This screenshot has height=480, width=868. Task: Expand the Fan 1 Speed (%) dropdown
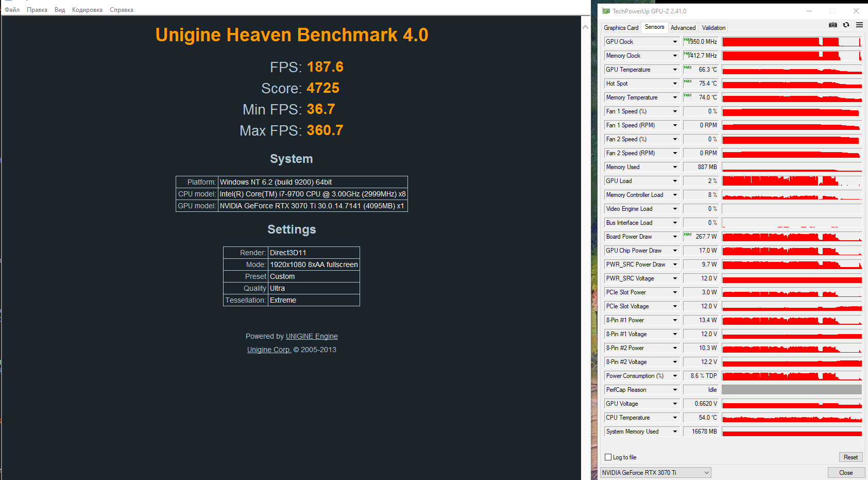pyautogui.click(x=675, y=111)
